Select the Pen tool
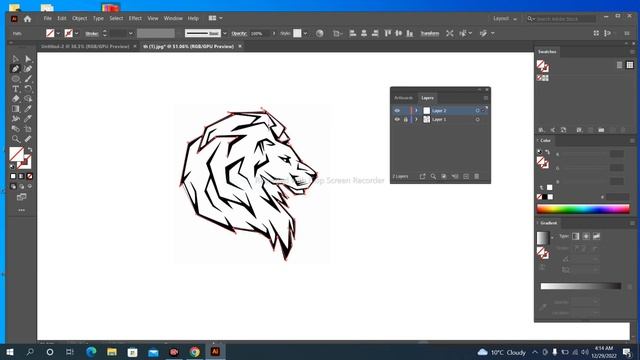640x360 pixels. (x=16, y=69)
